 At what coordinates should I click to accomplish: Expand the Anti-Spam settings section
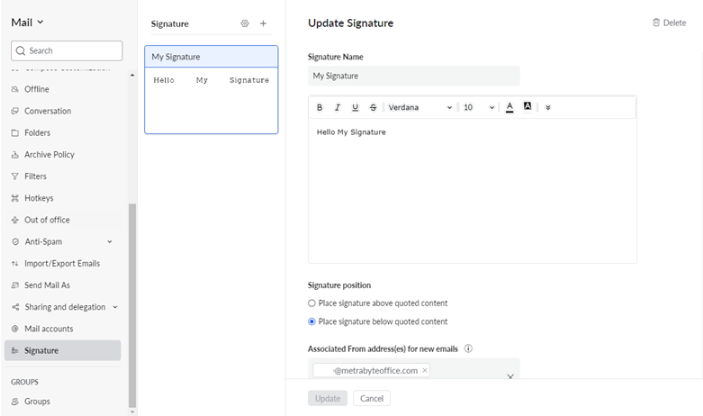click(109, 241)
